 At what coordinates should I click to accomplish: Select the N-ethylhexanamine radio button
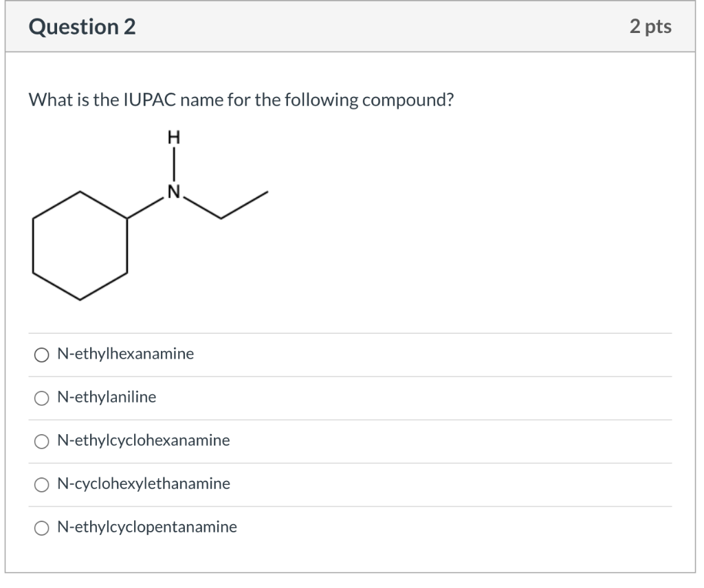pos(42,354)
